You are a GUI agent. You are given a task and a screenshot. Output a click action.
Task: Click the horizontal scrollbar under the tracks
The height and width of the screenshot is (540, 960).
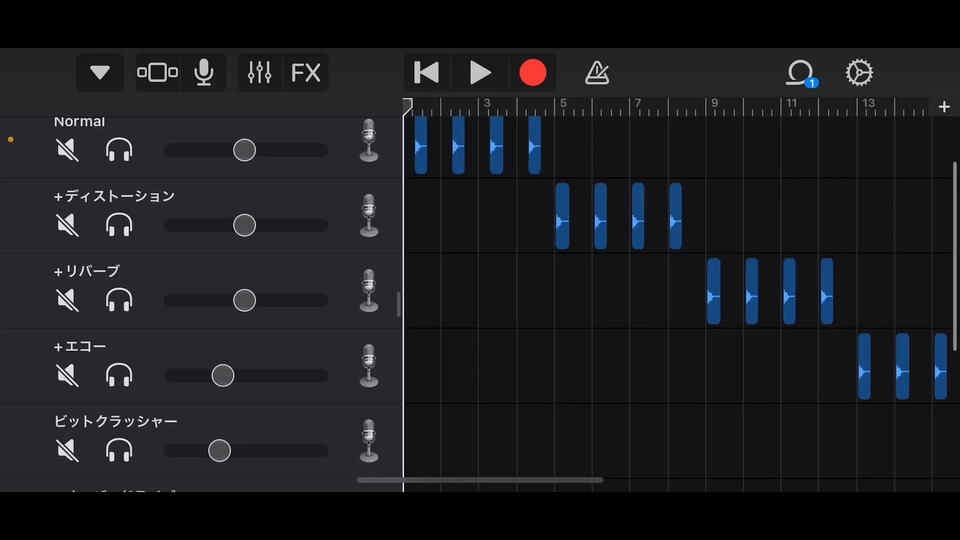pyautogui.click(x=480, y=480)
